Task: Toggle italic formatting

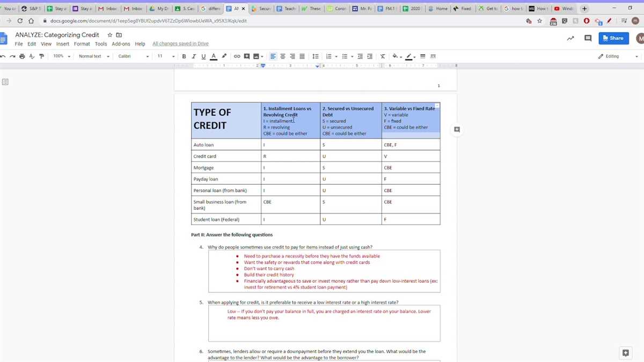Action: click(194, 56)
